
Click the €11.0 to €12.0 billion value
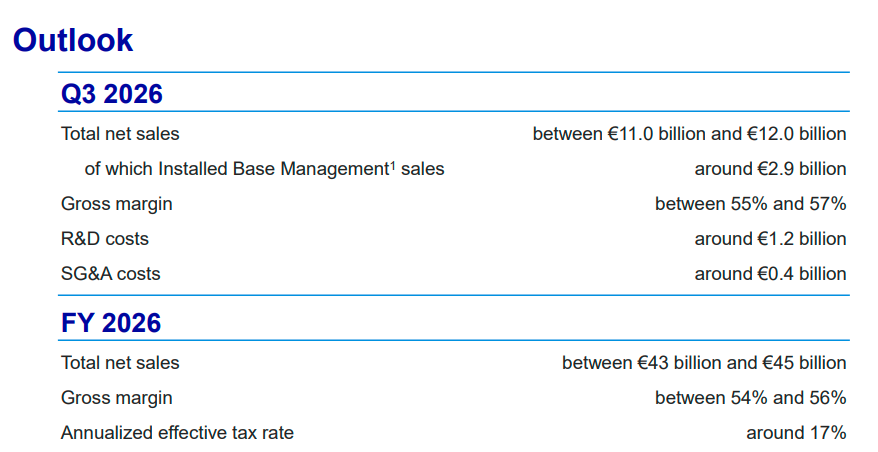689,134
